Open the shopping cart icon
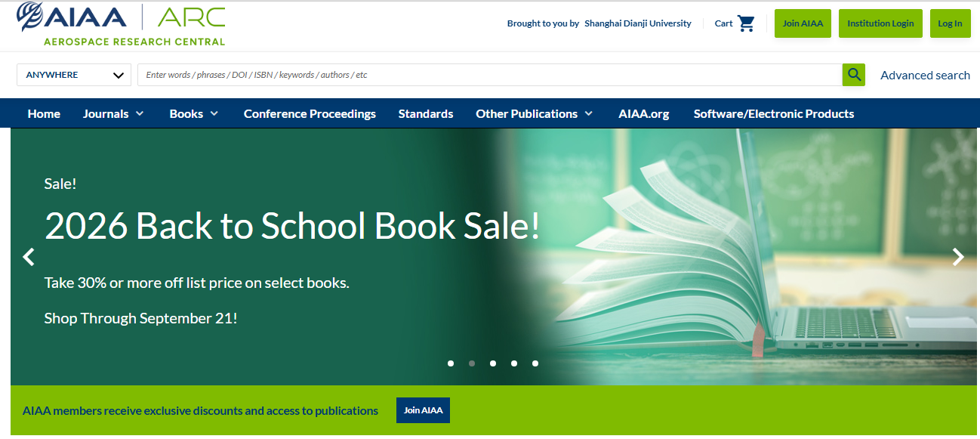980x439 pixels. tap(746, 23)
